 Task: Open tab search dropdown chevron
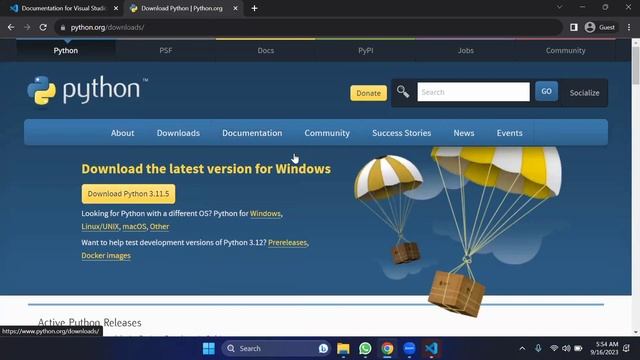point(560,7)
